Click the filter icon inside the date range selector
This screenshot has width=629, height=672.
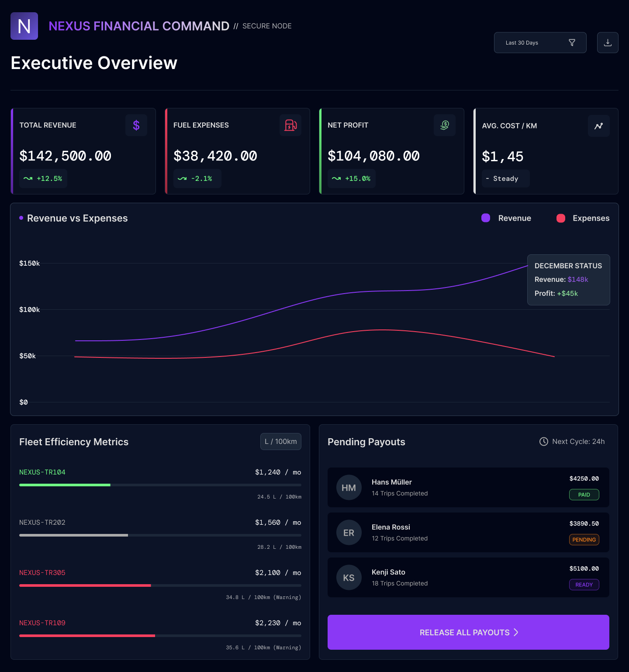coord(572,42)
